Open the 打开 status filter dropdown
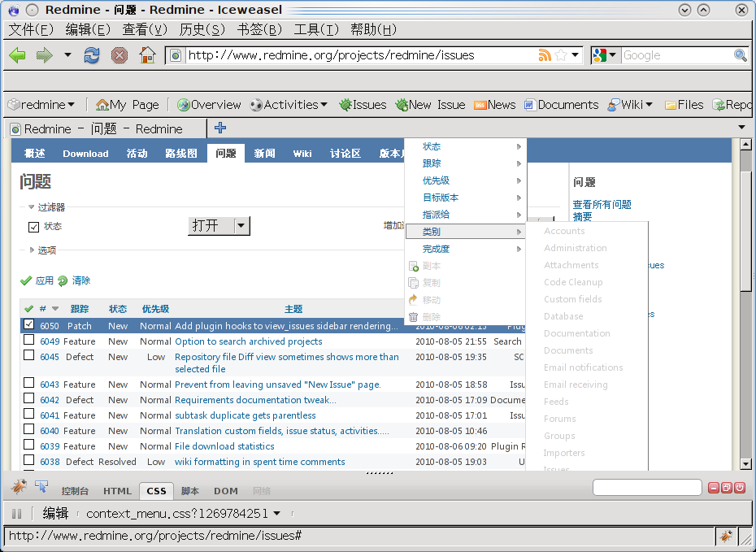The image size is (756, 552). 219,226
